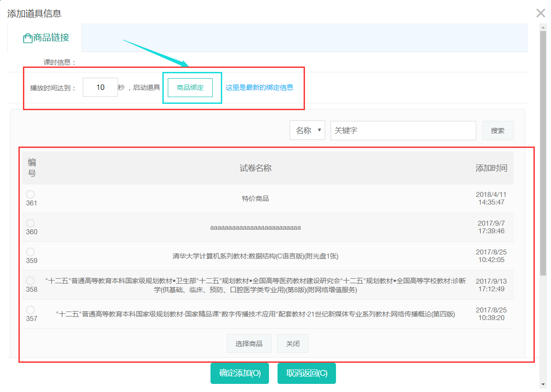
Task: Confirm with 确定添加(O) button
Action: tap(239, 373)
